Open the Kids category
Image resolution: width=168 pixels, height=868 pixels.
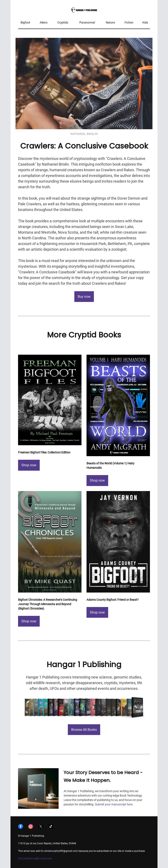tap(145, 22)
